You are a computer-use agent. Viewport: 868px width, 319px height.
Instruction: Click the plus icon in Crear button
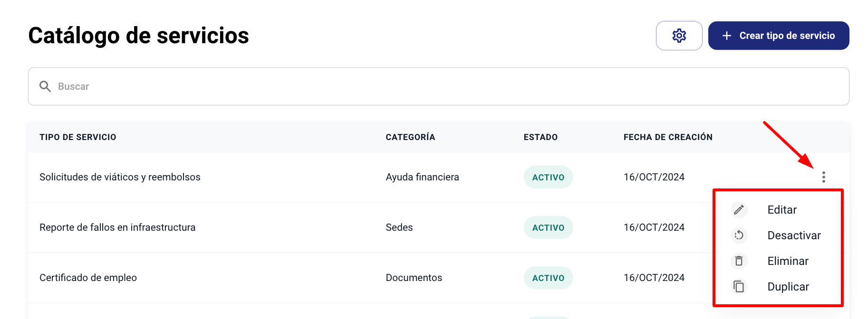coord(726,36)
